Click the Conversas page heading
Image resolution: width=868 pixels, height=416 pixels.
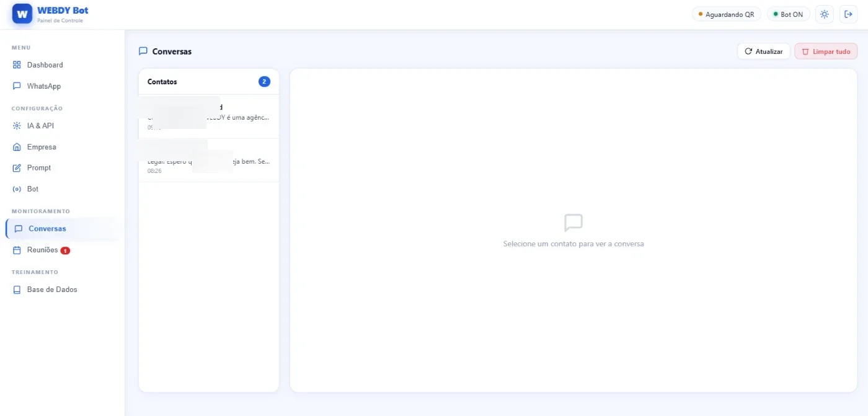pyautogui.click(x=172, y=51)
